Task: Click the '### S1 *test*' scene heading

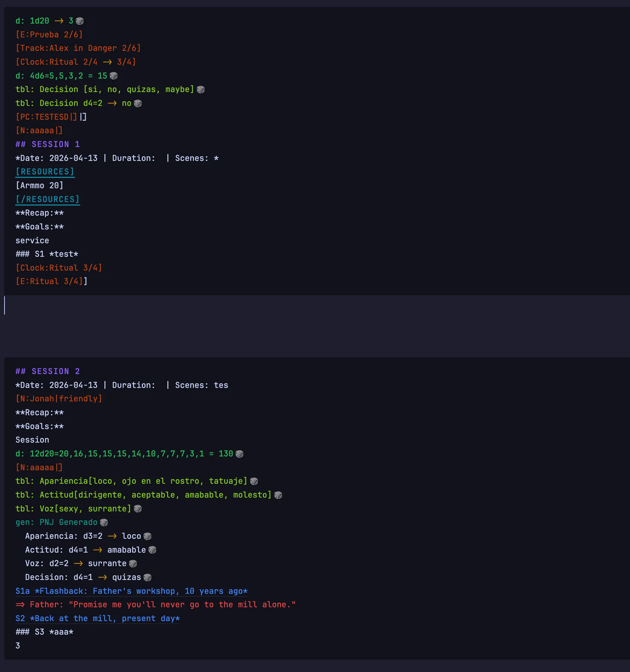Action: point(47,254)
